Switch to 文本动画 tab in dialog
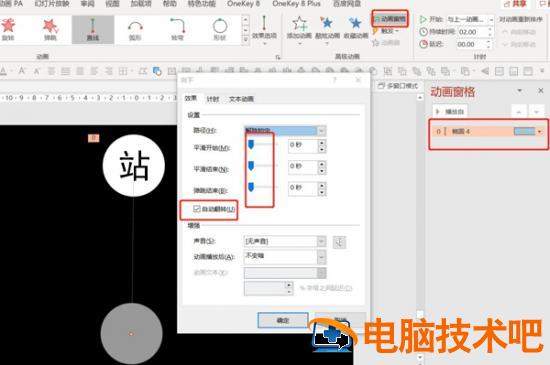The height and width of the screenshot is (365, 550). coord(241,99)
